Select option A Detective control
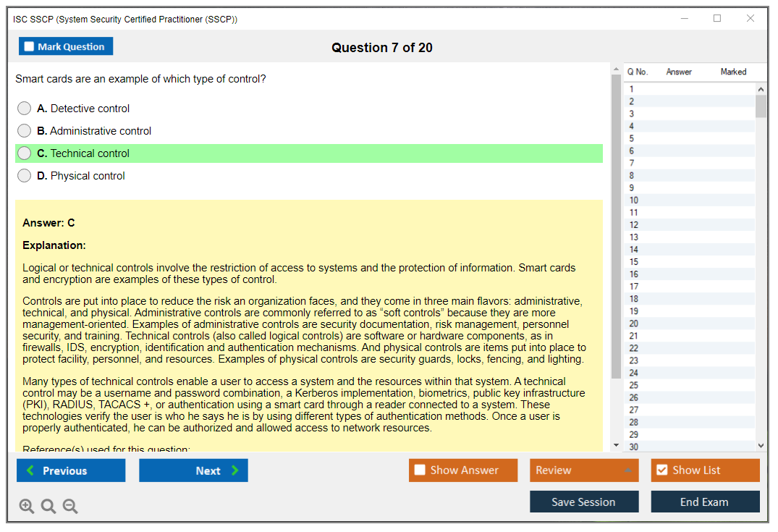This screenshot has height=532, width=778. [25, 109]
